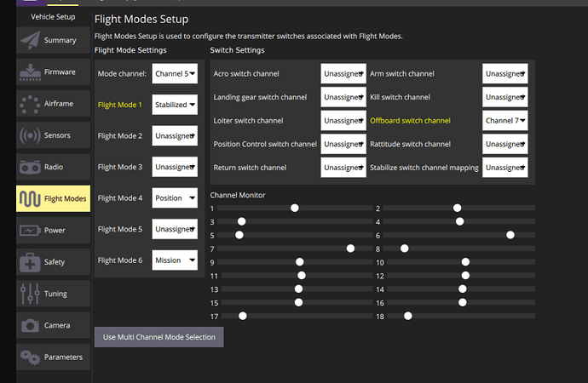Open the Safety section
The height and width of the screenshot is (383, 588).
coord(53,262)
